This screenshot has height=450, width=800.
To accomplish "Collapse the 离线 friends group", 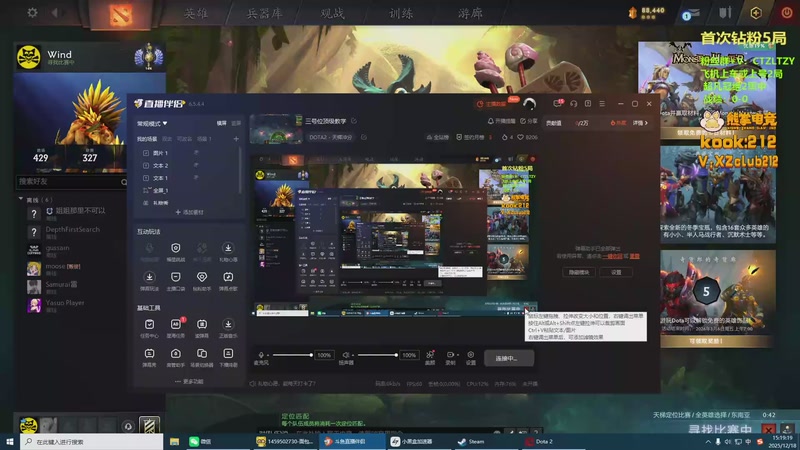I will coord(21,199).
